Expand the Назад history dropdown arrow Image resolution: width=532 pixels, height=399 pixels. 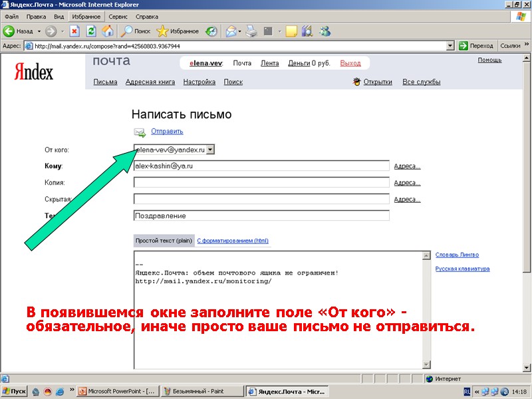(39, 31)
